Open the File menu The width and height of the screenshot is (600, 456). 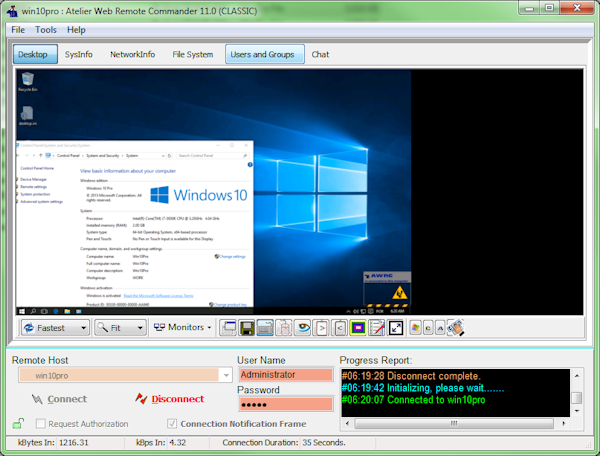tap(18, 30)
